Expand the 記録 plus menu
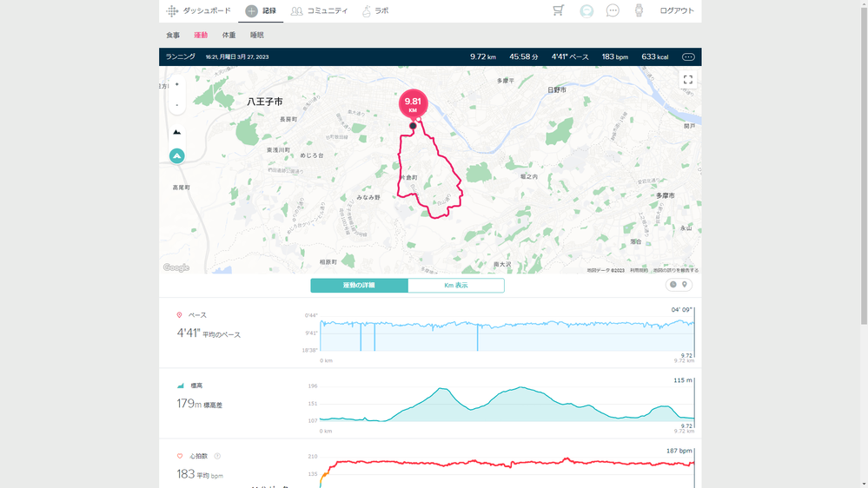868x488 pixels. click(x=252, y=11)
